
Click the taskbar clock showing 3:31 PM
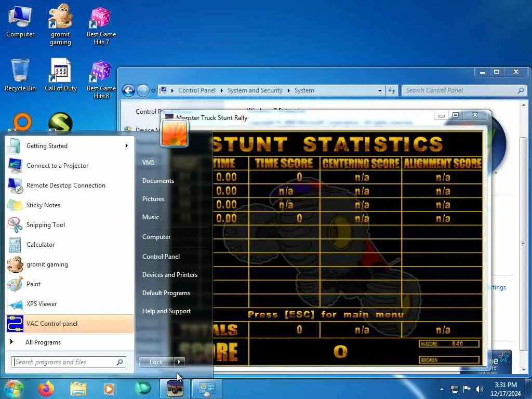point(506,389)
